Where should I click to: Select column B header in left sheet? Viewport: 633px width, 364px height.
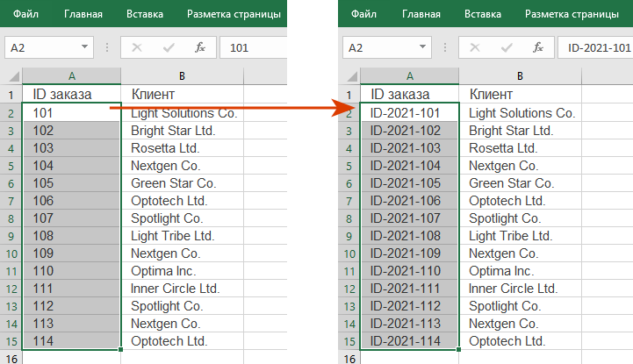182,75
